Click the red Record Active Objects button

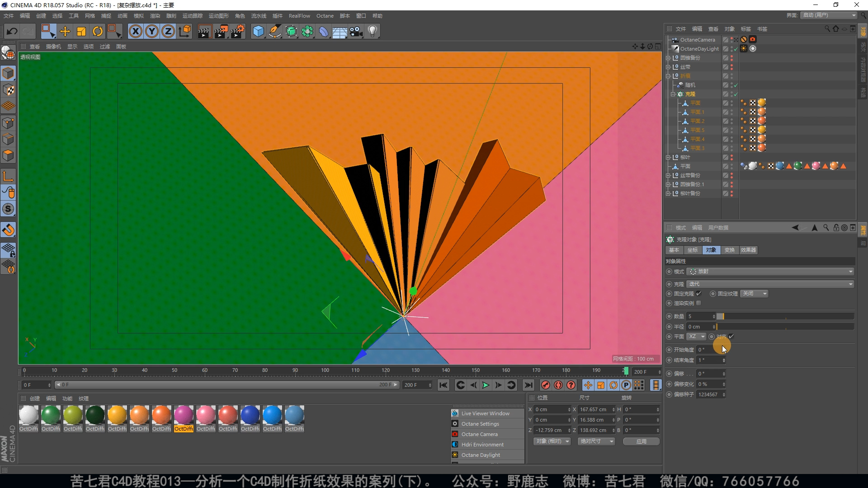coord(546,385)
